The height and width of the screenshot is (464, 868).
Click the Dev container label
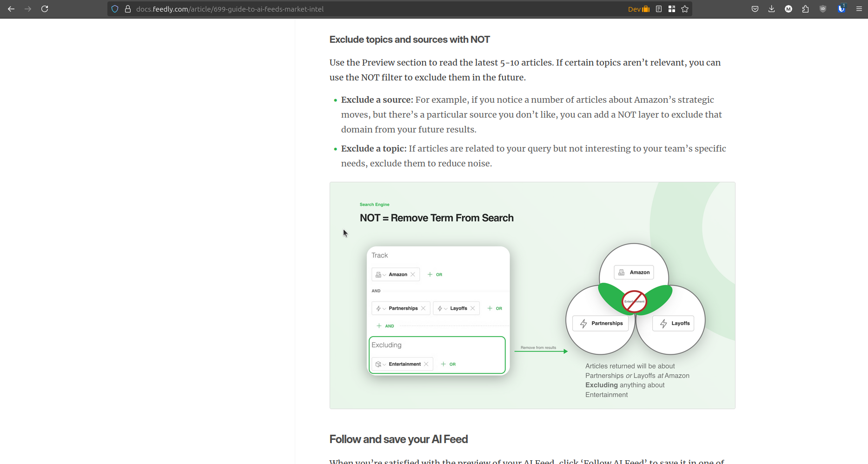click(638, 9)
